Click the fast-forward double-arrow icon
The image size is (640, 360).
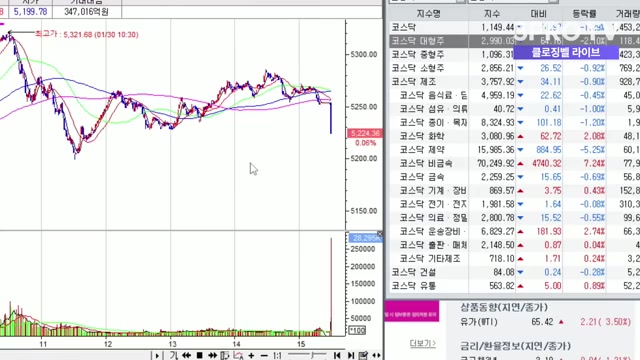click(212, 356)
